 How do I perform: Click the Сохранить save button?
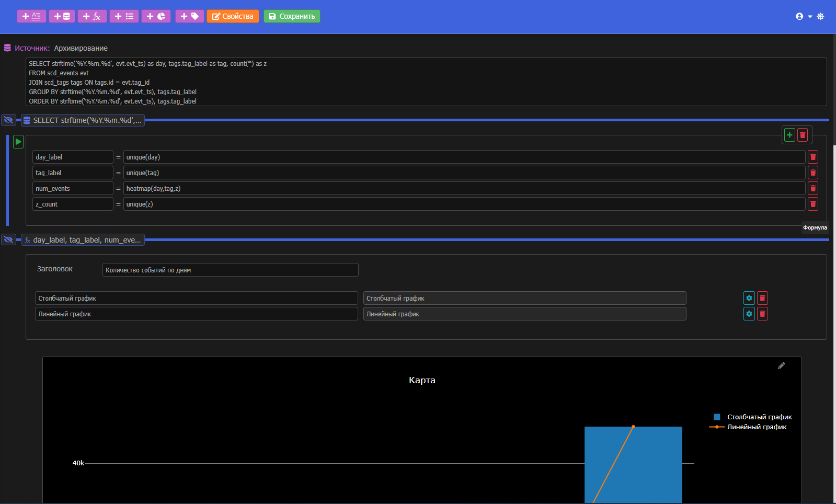(292, 16)
